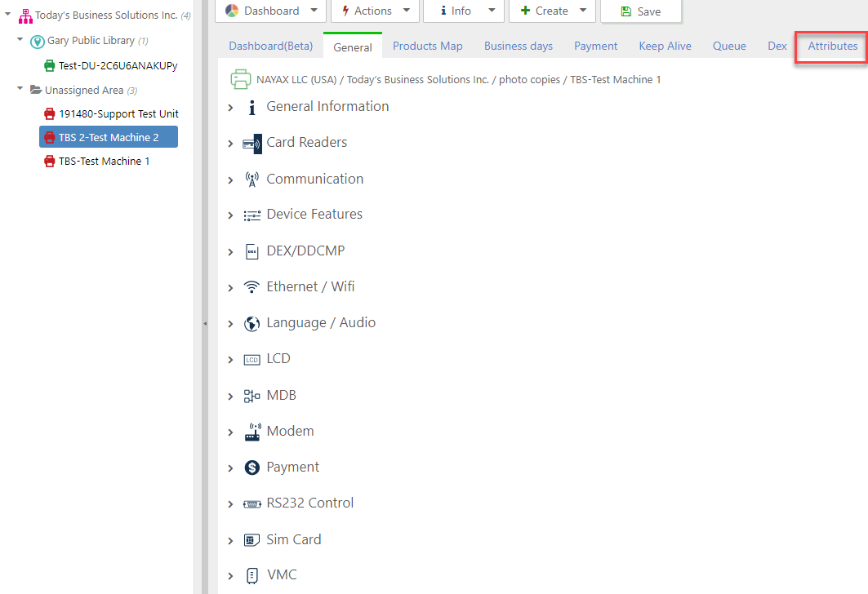Open the Create dropdown arrow

pyautogui.click(x=582, y=11)
